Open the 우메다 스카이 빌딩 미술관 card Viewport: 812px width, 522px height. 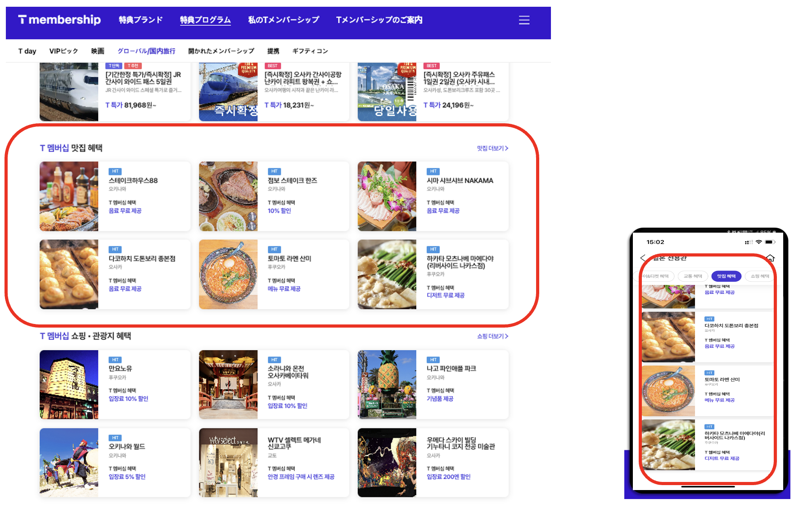433,463
